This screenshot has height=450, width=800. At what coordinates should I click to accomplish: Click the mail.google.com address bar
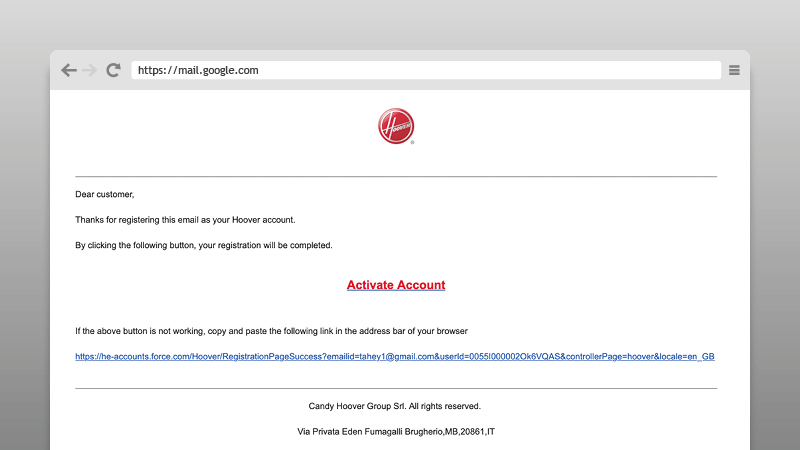click(x=426, y=70)
